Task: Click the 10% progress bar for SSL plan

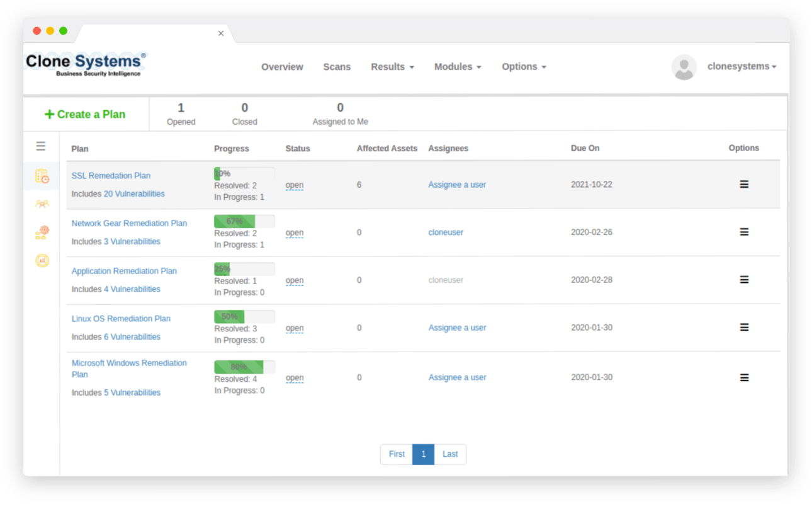Action: coord(244,173)
